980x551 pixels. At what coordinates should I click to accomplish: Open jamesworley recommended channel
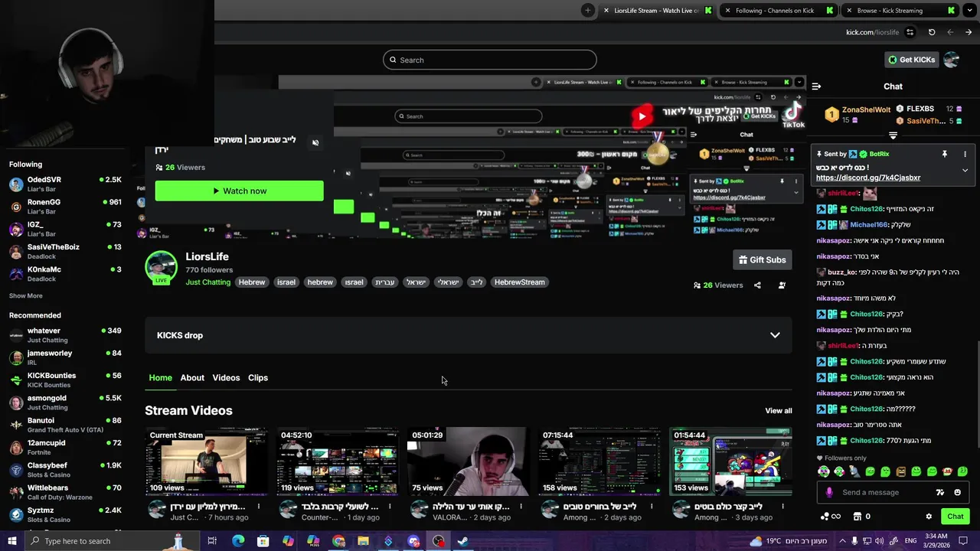coord(65,357)
